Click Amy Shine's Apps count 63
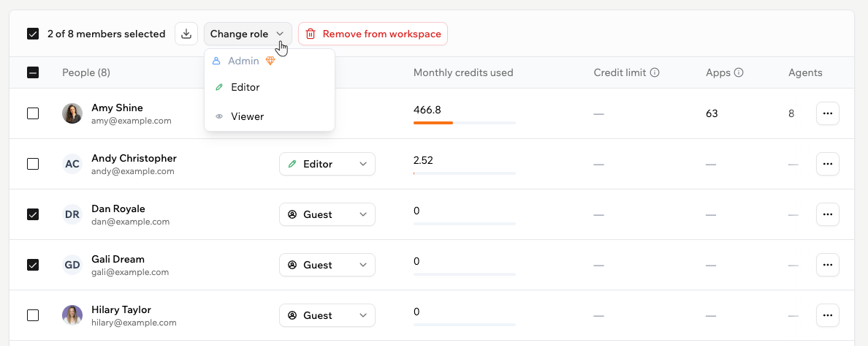Viewport: 868px width, 346px height. pos(712,113)
